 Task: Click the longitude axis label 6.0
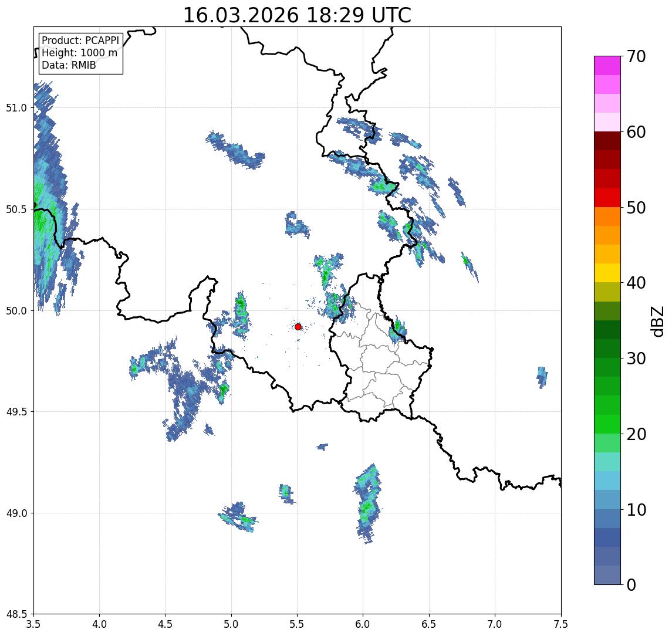point(363,624)
